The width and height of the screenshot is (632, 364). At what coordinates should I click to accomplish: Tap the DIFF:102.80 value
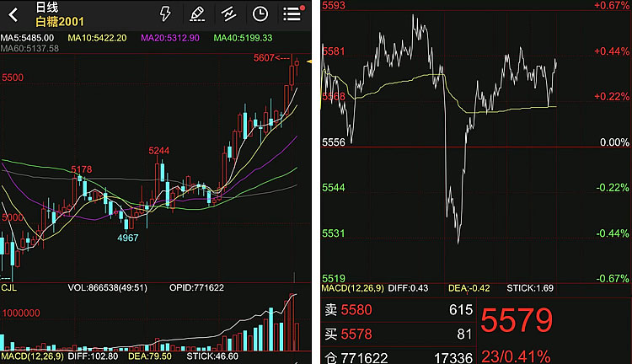(93, 356)
